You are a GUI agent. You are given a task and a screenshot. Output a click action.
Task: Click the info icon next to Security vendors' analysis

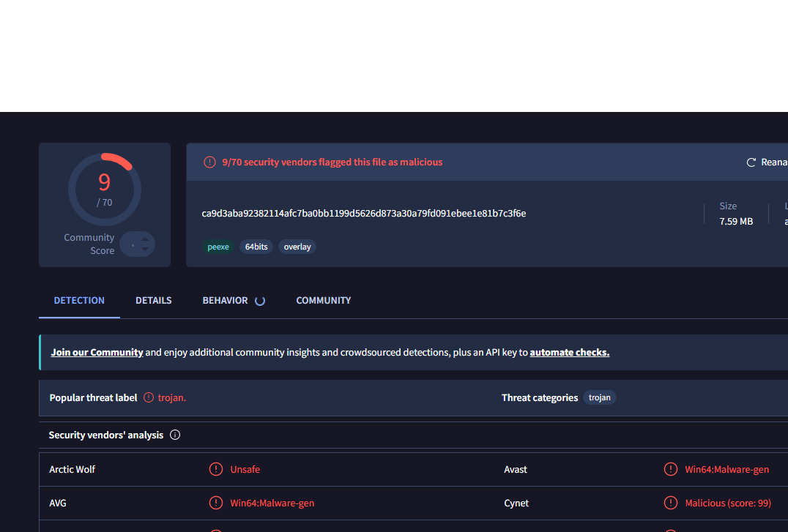coord(175,435)
